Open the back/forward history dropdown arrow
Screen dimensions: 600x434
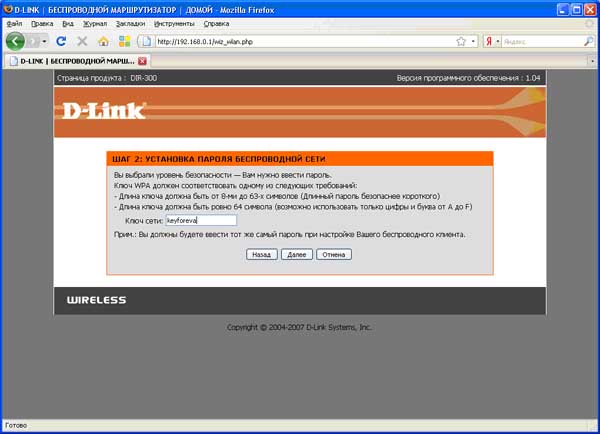click(x=44, y=41)
